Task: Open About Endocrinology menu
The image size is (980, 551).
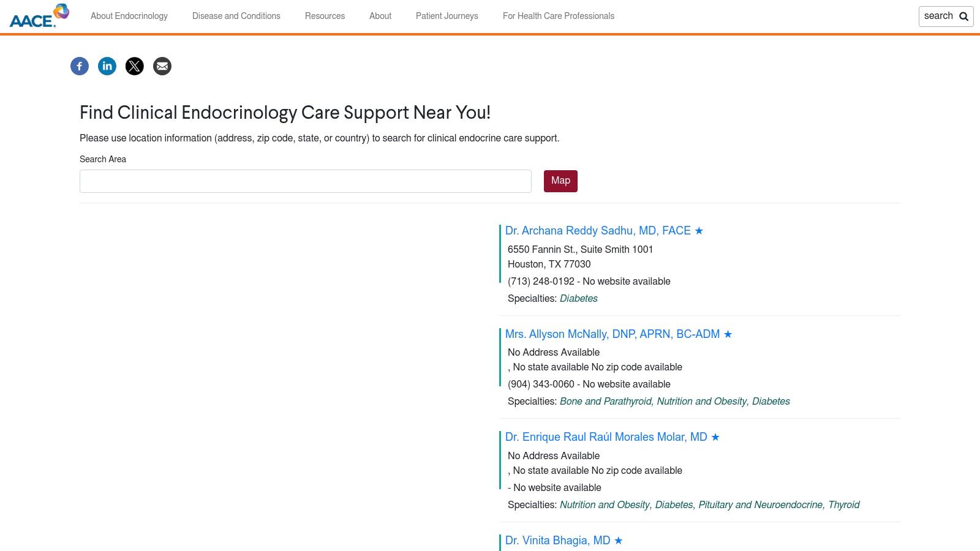Action: pos(129,16)
